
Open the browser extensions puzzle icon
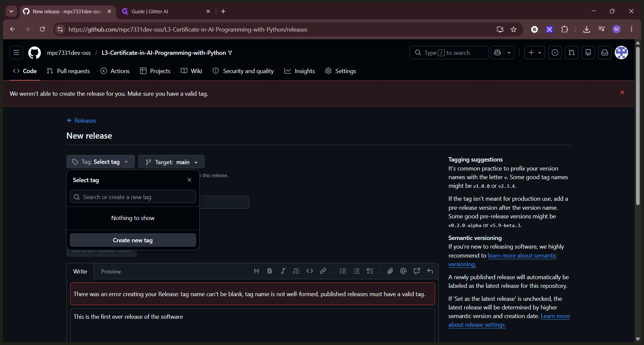[x=565, y=29]
